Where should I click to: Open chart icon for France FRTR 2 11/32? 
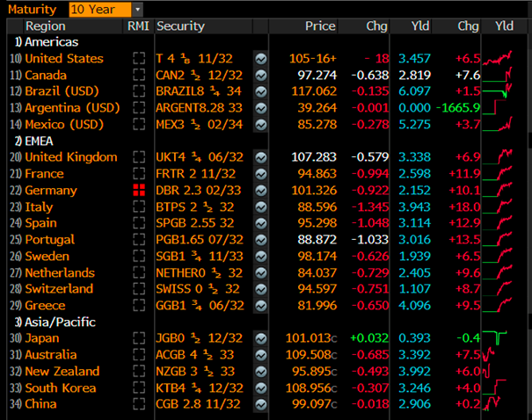(260, 174)
